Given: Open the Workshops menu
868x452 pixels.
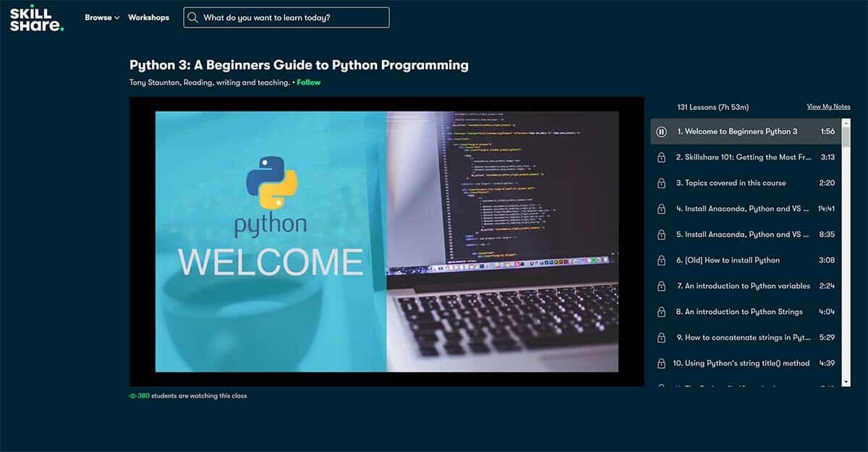Looking at the screenshot, I should click(x=148, y=17).
